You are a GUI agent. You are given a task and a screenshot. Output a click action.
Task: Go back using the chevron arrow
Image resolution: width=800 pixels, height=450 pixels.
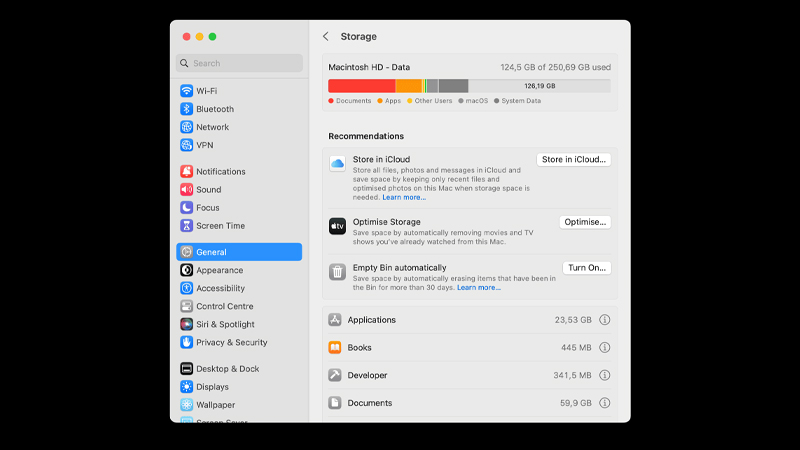coord(326,36)
